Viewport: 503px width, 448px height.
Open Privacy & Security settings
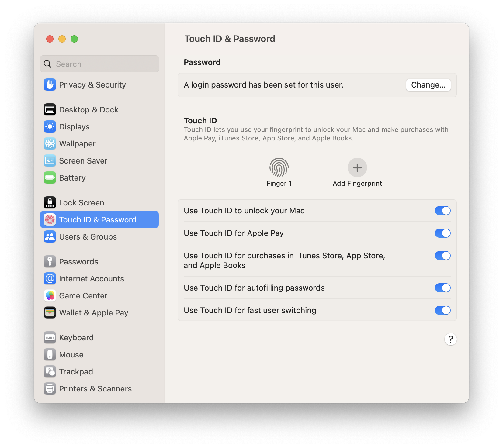click(x=92, y=85)
